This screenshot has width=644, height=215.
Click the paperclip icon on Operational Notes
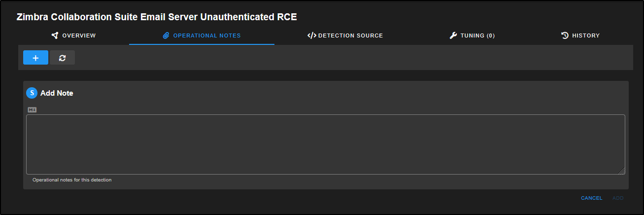(166, 36)
